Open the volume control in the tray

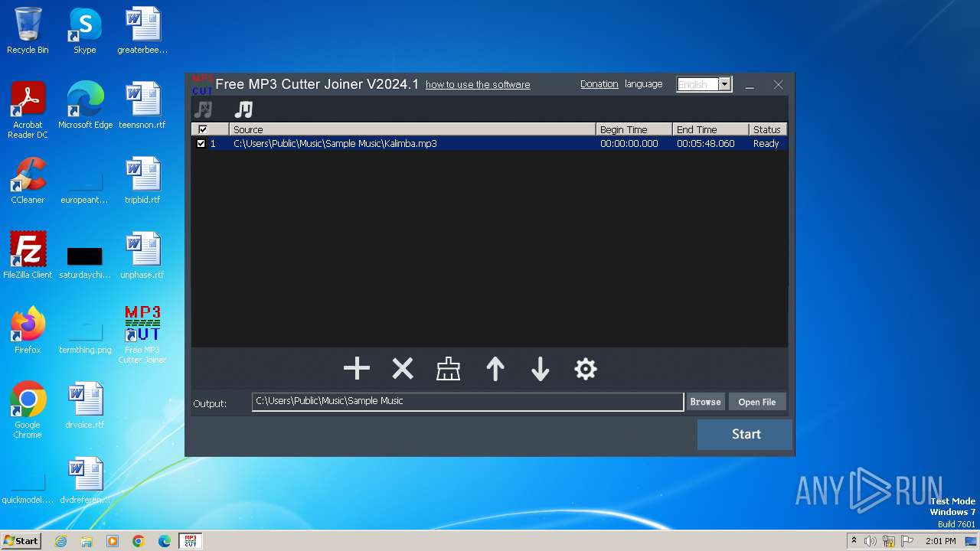point(871,541)
